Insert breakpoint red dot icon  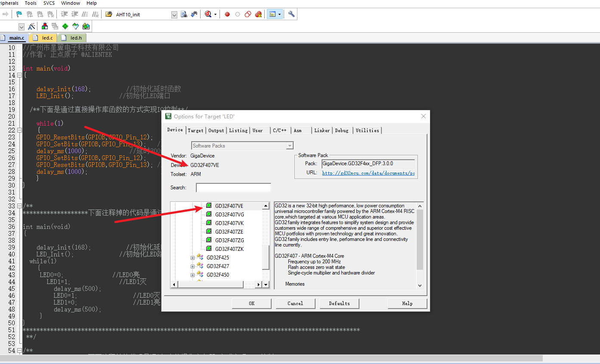227,14
